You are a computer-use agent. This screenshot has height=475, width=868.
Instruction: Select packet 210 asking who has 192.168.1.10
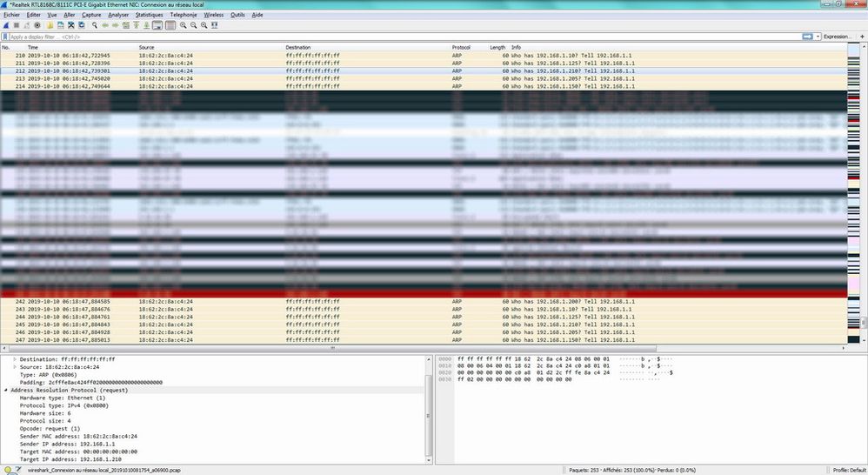click(424, 56)
